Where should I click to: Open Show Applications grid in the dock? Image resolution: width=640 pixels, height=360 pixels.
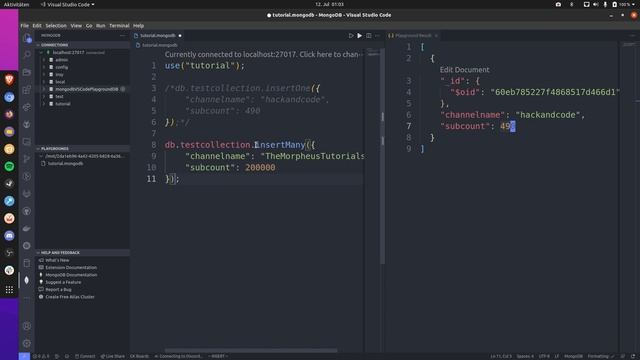[x=9, y=290]
